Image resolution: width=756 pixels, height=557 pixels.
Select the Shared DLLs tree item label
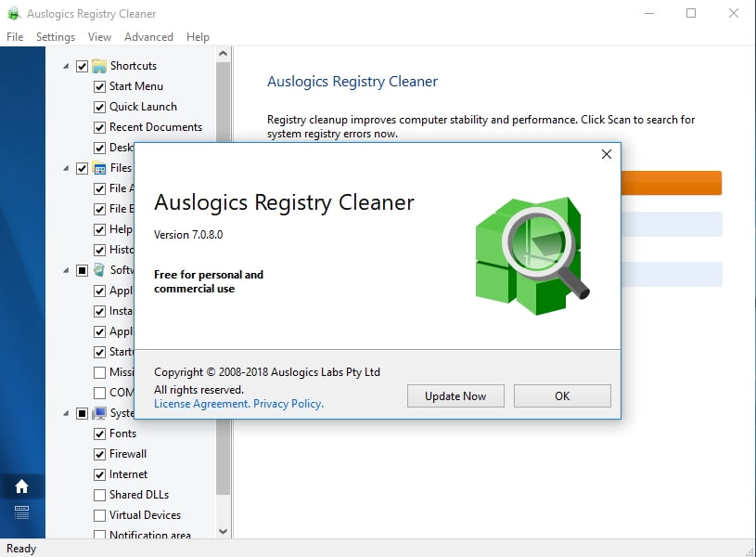(x=139, y=495)
